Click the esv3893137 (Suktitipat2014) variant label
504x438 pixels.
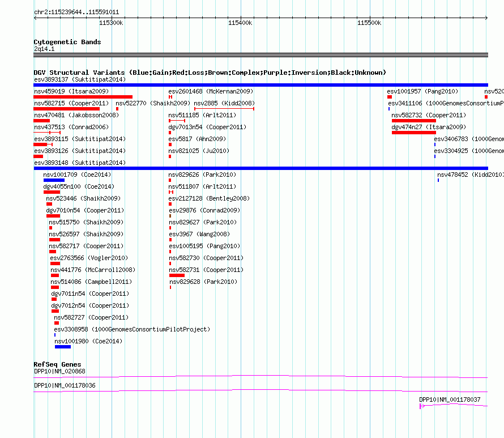[80, 79]
